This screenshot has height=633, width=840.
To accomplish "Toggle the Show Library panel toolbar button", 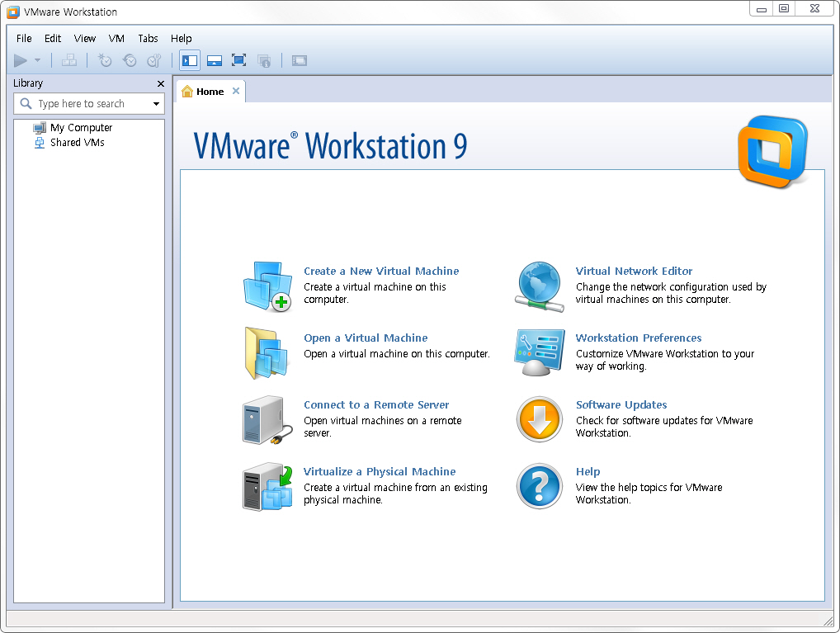I will (190, 60).
